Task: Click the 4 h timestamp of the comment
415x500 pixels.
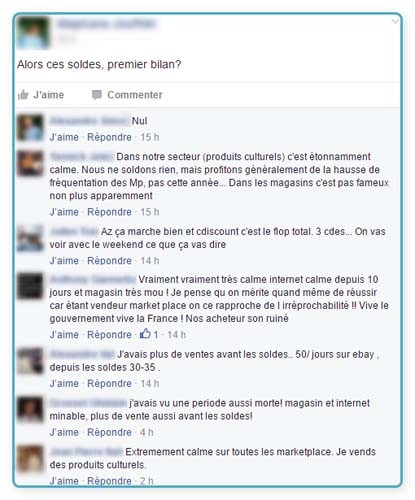Action: pos(147,432)
